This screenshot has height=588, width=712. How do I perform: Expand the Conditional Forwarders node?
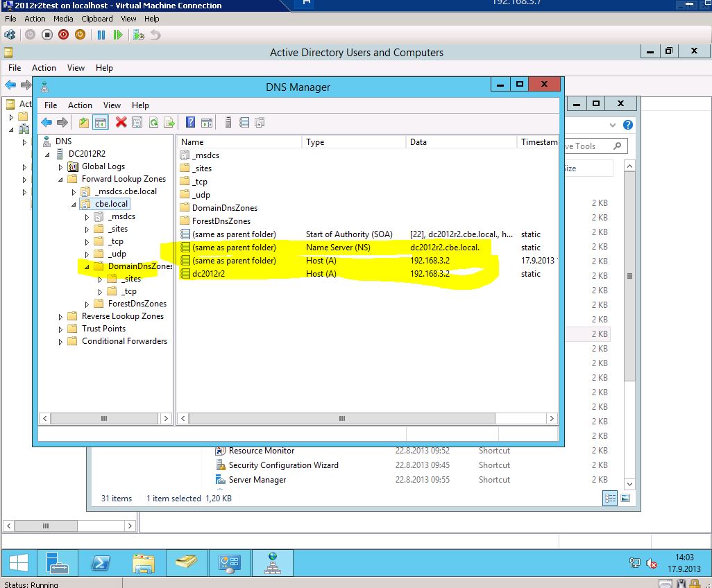(60, 342)
